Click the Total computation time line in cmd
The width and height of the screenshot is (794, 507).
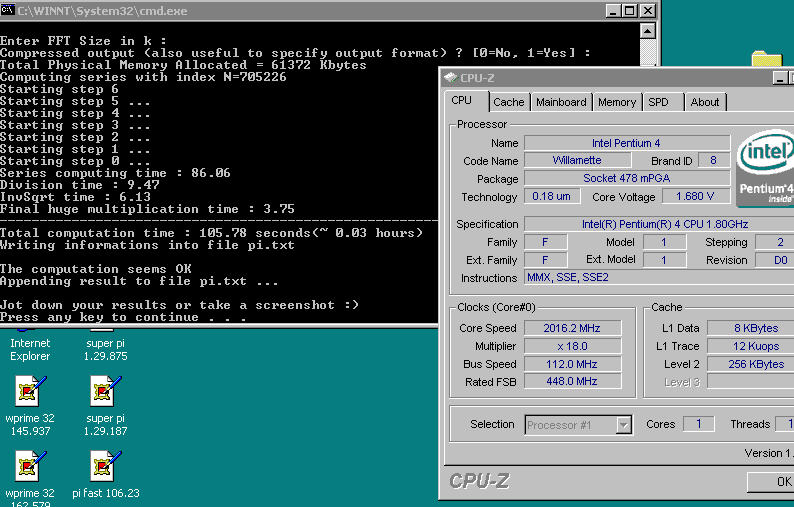(211, 233)
